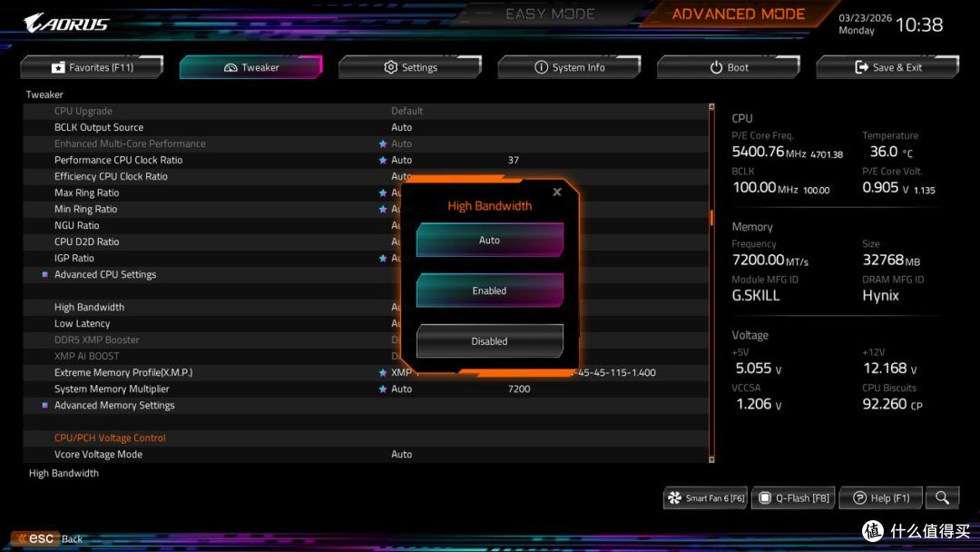
Task: Close the High Bandwidth popup
Action: tap(557, 192)
